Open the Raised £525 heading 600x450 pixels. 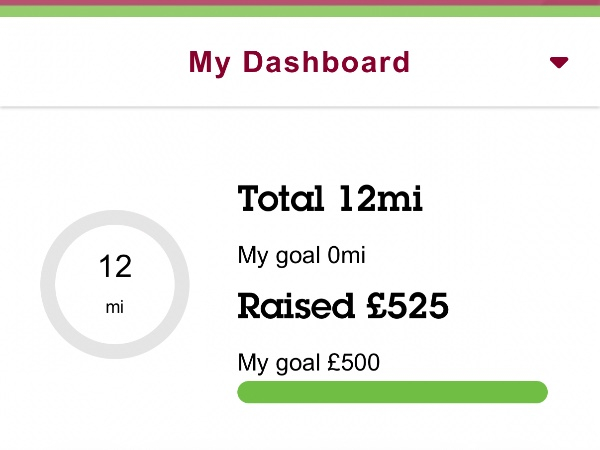(x=342, y=307)
